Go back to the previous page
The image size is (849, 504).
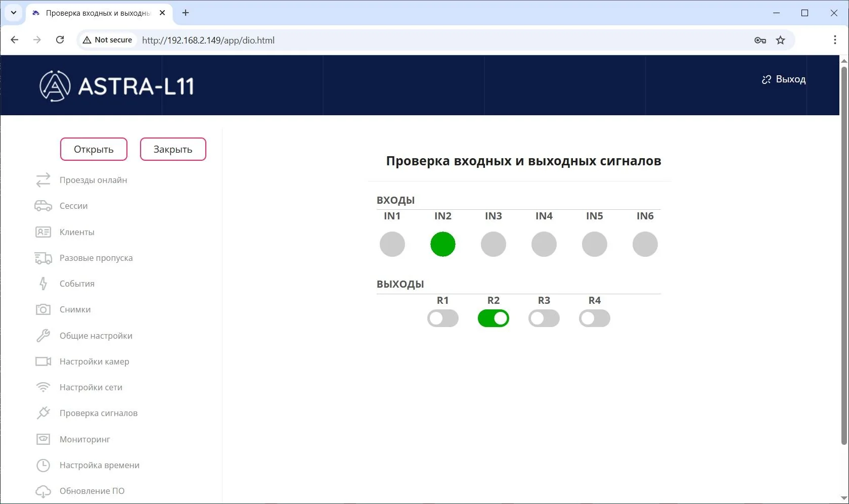coord(15,40)
